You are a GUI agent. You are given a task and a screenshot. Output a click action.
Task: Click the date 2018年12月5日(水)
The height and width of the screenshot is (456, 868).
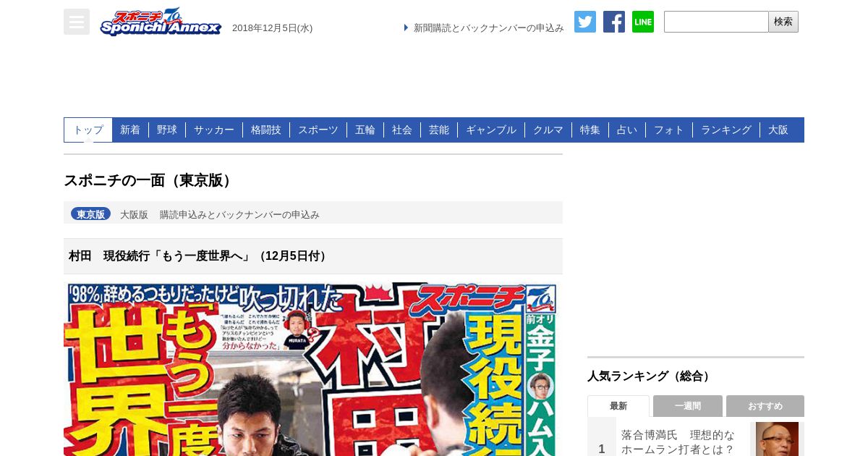coord(272,28)
